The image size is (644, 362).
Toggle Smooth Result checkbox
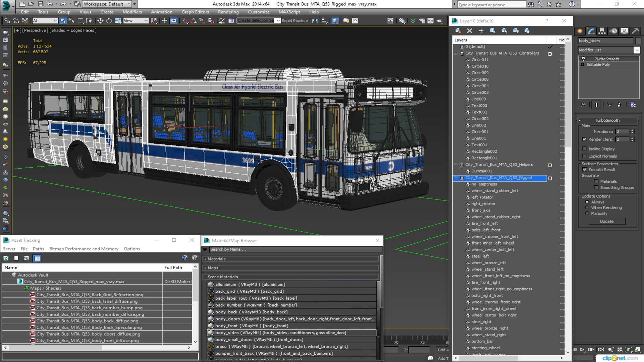(x=585, y=170)
